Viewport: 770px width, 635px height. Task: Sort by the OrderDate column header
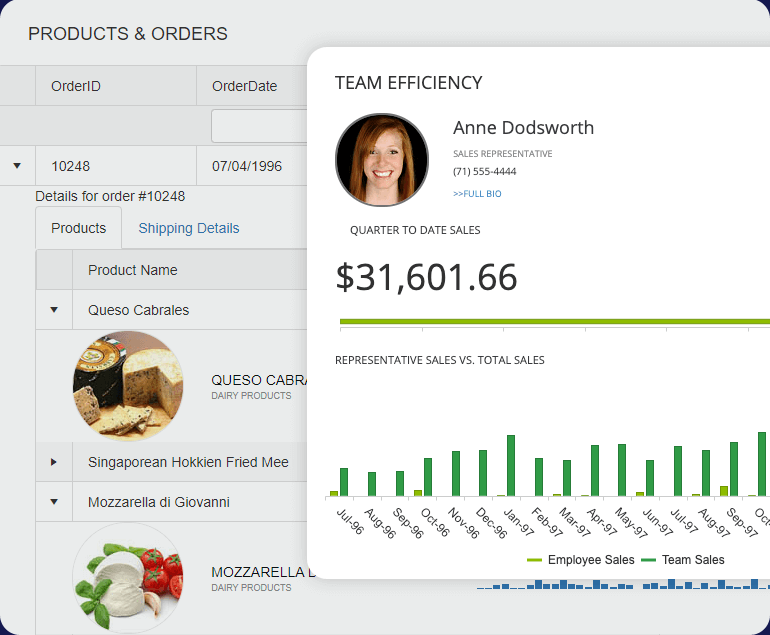tap(244, 86)
